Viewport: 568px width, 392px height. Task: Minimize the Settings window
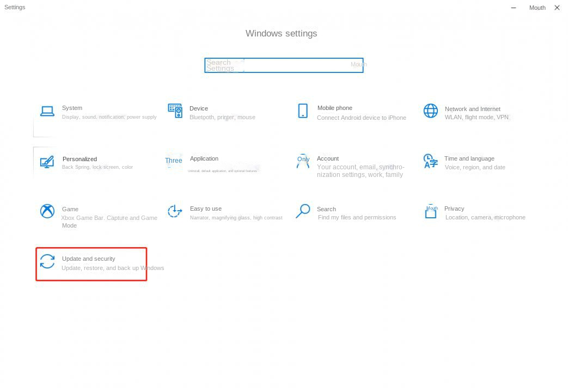click(x=512, y=8)
